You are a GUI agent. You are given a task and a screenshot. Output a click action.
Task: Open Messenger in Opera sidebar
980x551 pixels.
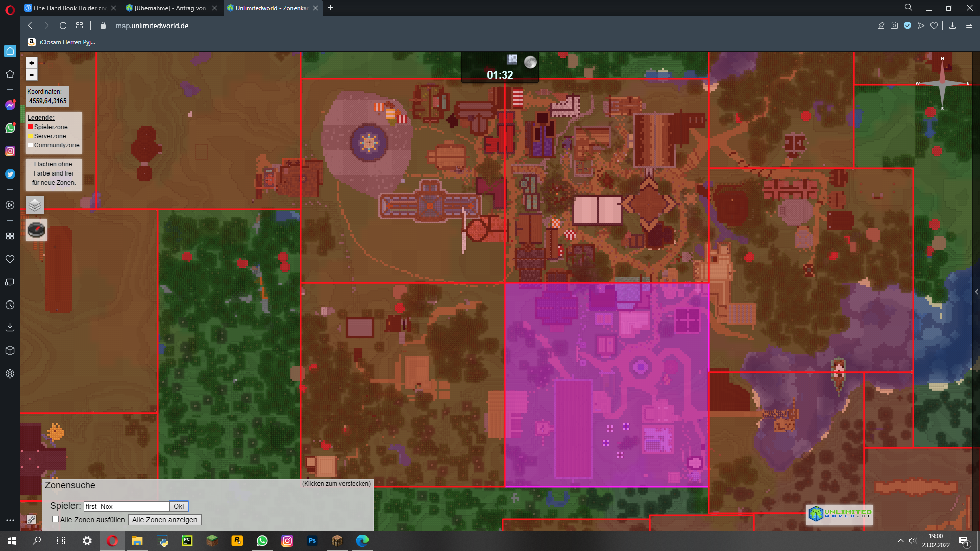tap(10, 105)
